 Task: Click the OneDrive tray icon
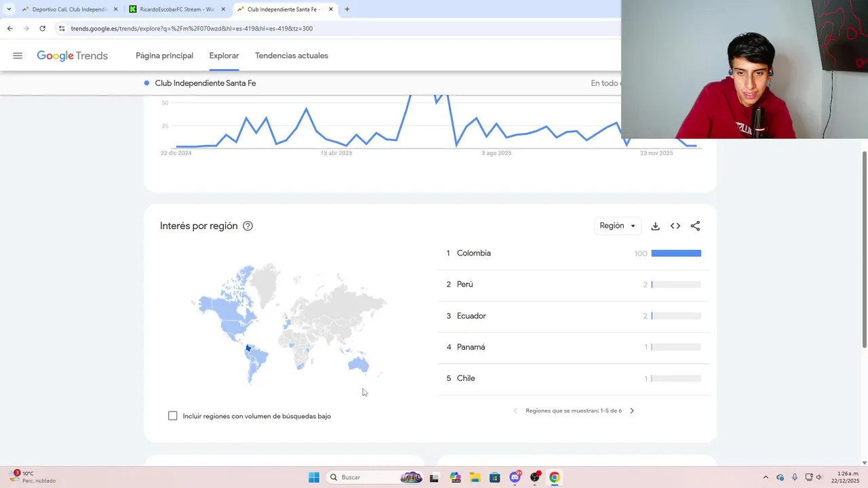[780, 477]
